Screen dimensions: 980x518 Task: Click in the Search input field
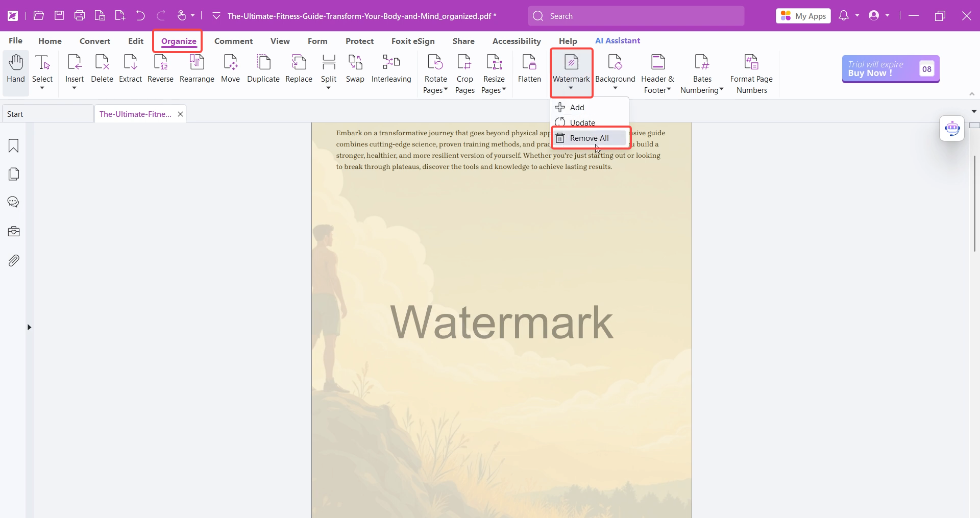click(x=636, y=16)
